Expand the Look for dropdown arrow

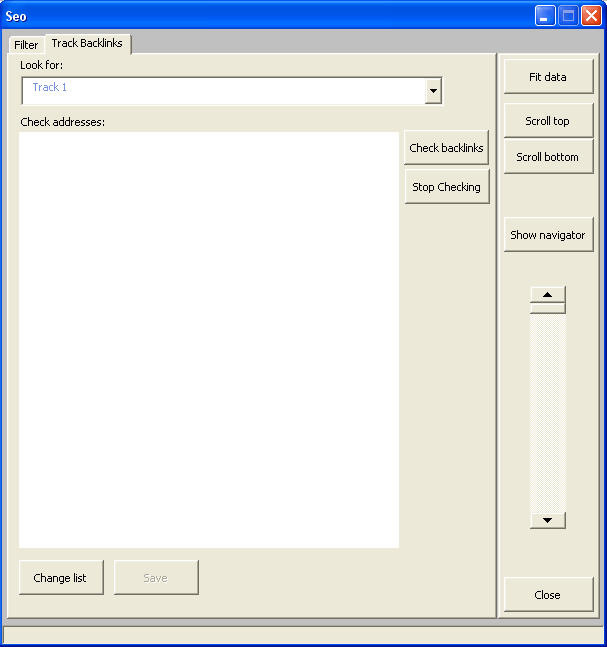433,91
